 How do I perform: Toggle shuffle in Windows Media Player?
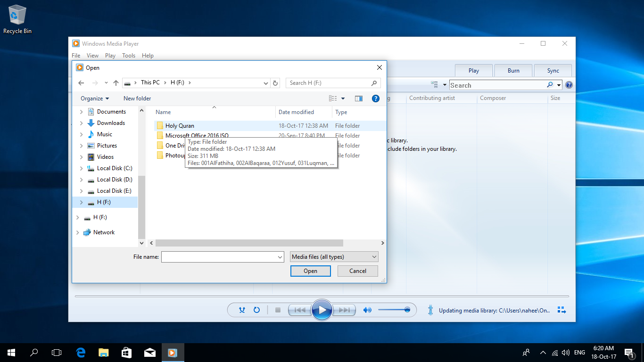tap(242, 310)
